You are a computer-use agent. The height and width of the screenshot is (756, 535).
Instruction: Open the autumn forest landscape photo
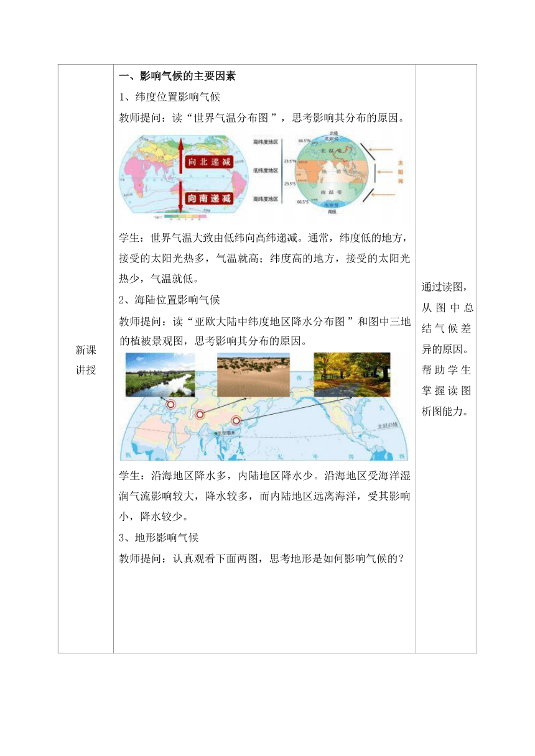pyautogui.click(x=352, y=375)
